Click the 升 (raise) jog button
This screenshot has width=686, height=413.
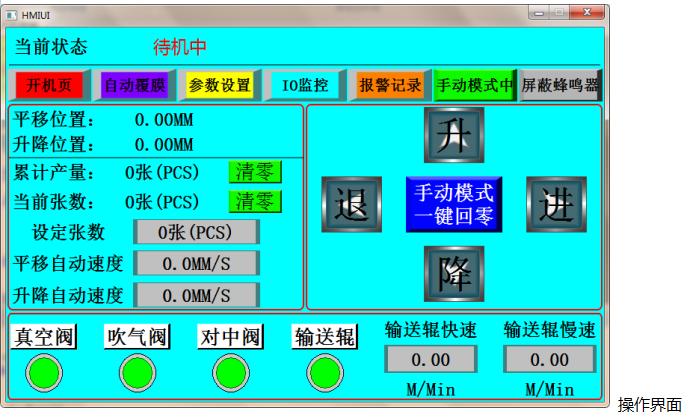coord(454,135)
